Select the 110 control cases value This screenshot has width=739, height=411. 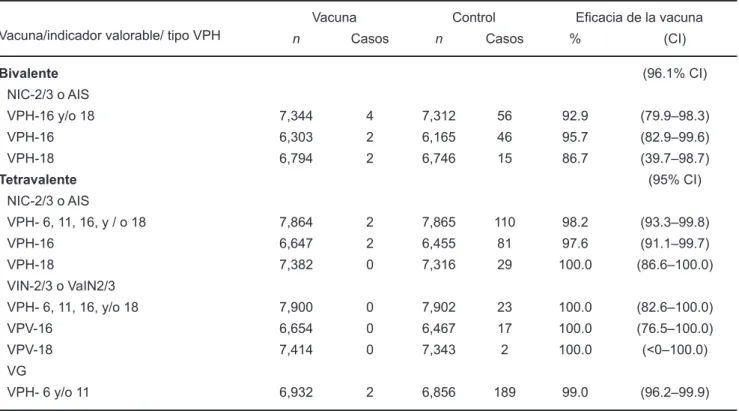click(505, 222)
